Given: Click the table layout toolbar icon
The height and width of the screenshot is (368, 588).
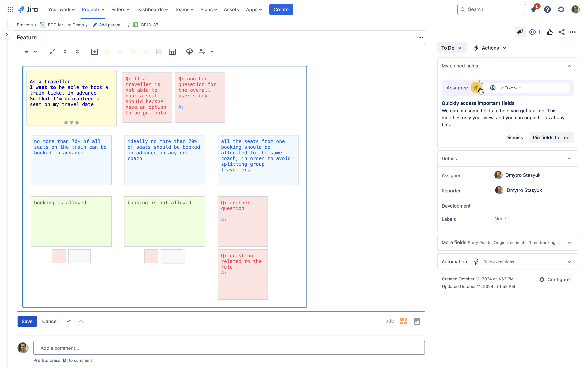Looking at the screenshot, I should 172,52.
